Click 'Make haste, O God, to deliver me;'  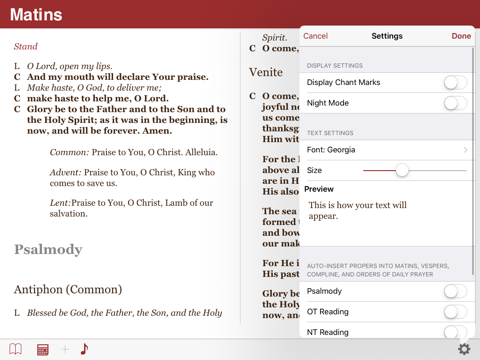pyautogui.click(x=94, y=88)
